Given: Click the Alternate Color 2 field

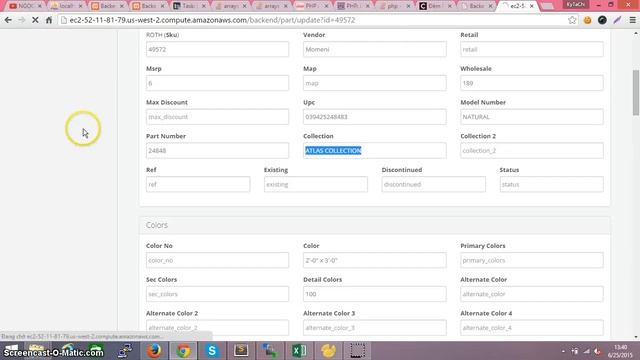Looking at the screenshot, I should 217,328.
